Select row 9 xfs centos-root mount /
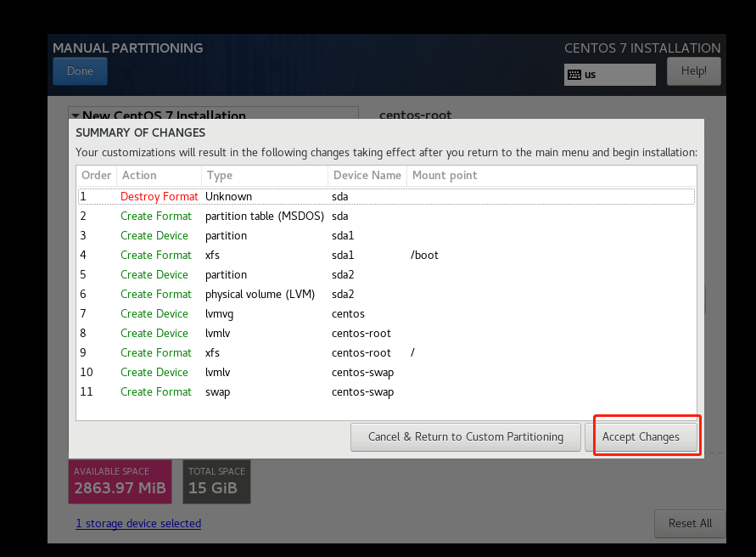 coord(386,353)
